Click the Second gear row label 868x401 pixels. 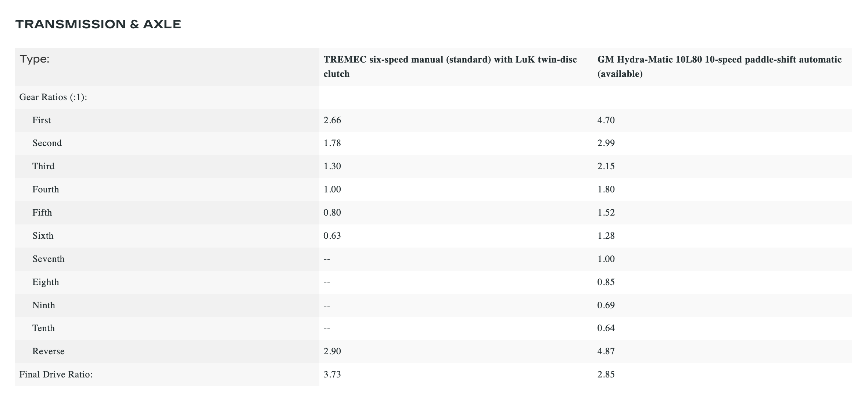(47, 143)
